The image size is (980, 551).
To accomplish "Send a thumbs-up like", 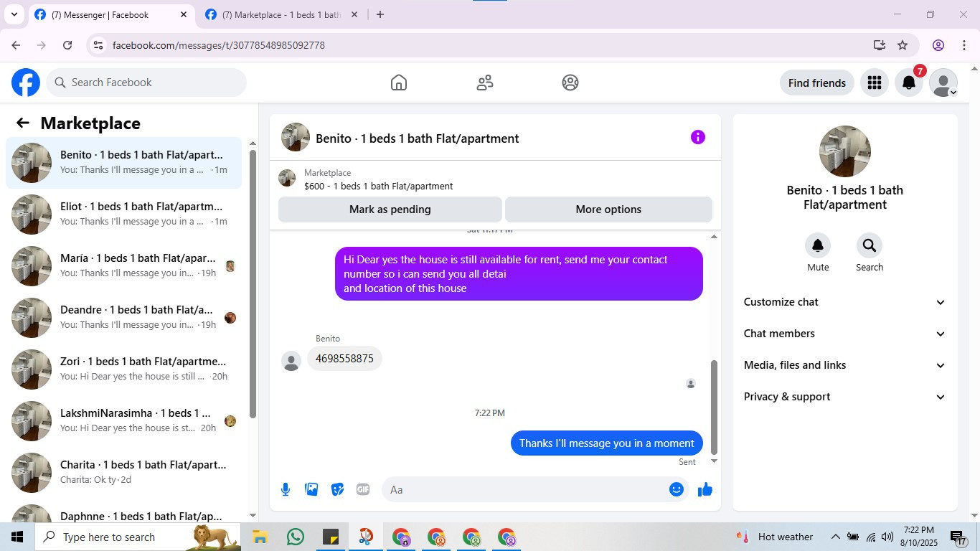I will [x=705, y=489].
